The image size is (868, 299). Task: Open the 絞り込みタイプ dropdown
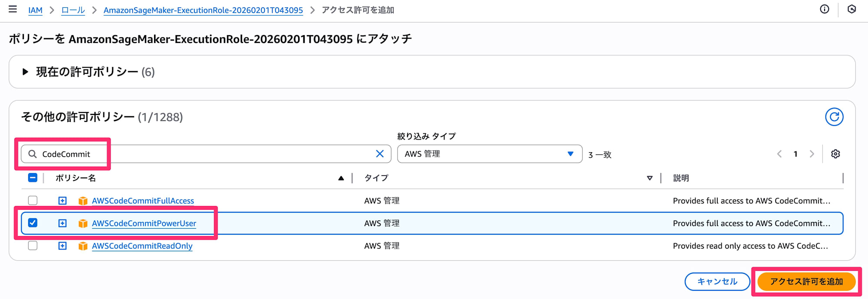tap(489, 154)
